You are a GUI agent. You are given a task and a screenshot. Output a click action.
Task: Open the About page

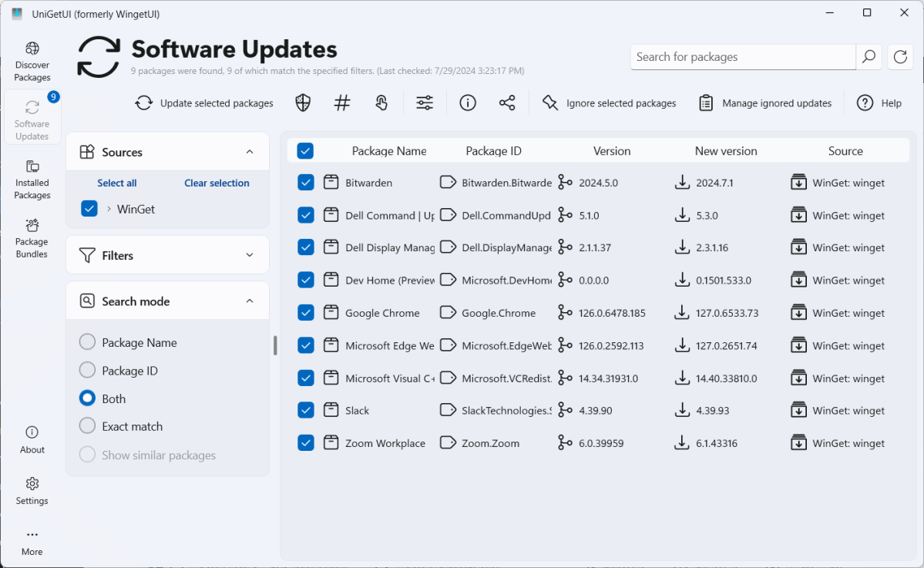tap(32, 439)
